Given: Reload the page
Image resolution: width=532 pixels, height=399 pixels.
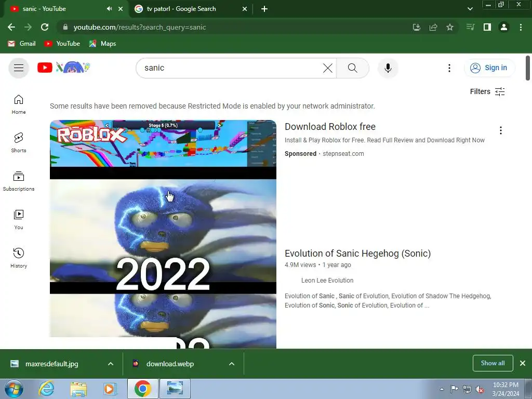Looking at the screenshot, I should pos(45,27).
